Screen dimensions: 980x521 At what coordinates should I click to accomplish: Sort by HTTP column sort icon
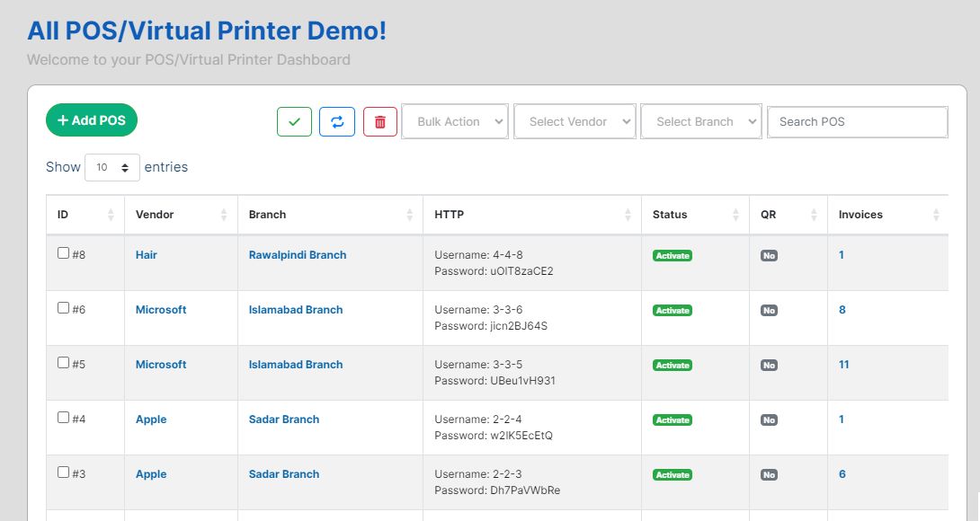[628, 215]
